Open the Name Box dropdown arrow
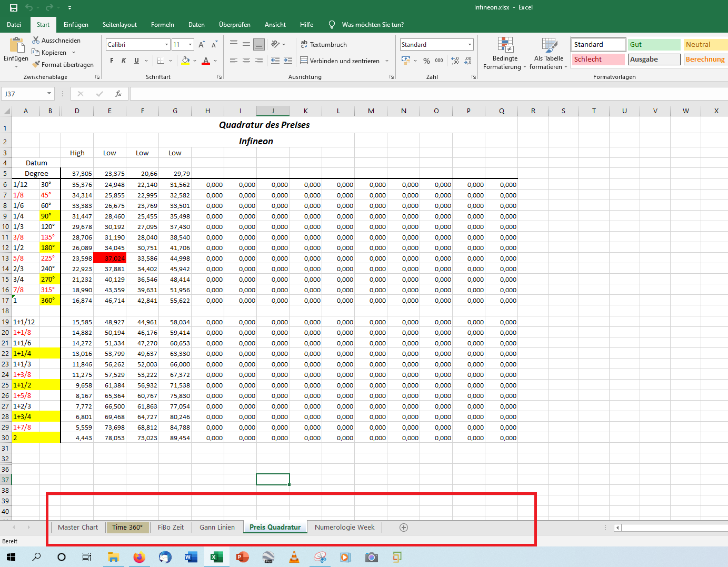Image resolution: width=728 pixels, height=567 pixels. 49,94
